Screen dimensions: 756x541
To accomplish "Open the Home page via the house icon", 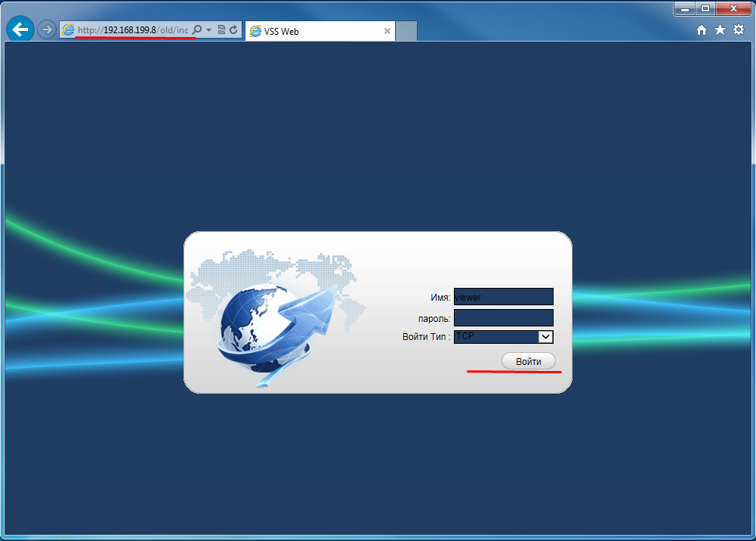I will click(702, 29).
